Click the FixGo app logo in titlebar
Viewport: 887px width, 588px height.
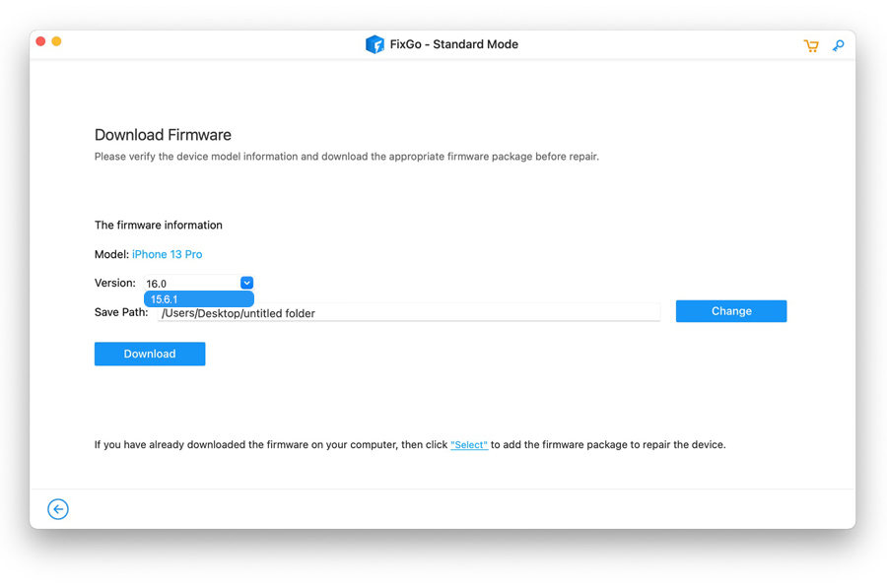point(375,44)
